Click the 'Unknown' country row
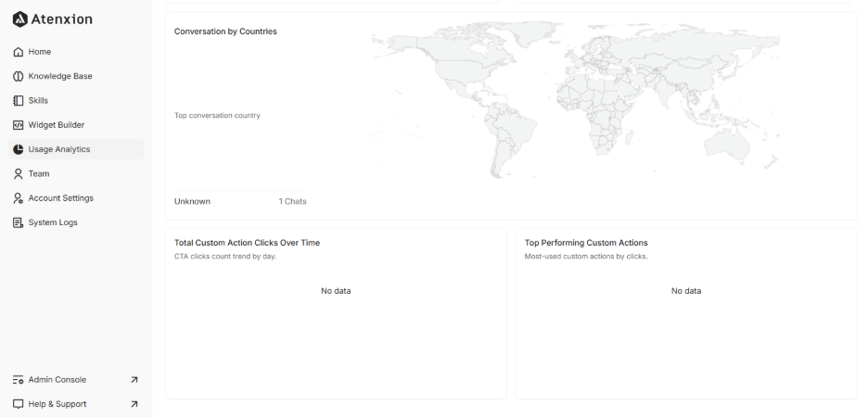The image size is (868, 417). click(240, 201)
